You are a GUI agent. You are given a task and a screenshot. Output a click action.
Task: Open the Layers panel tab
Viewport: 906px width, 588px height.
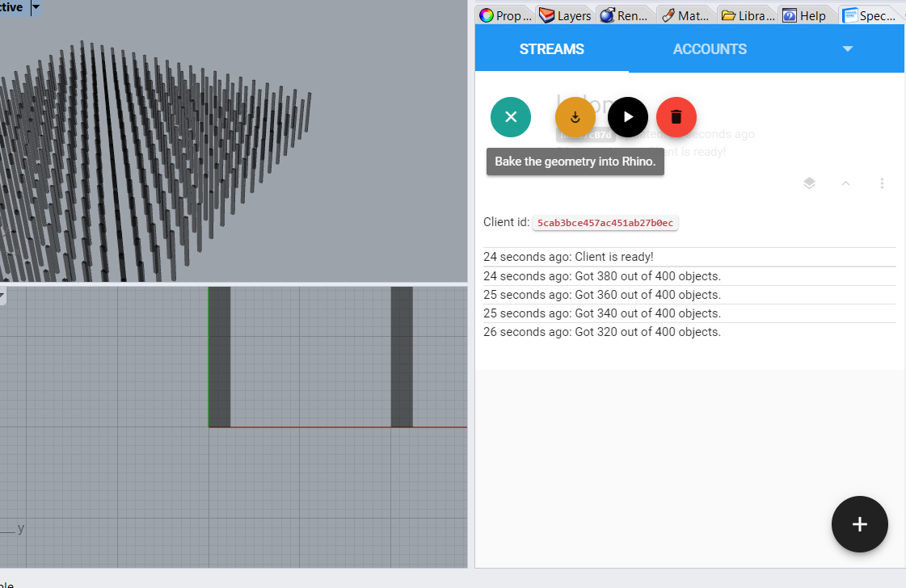(x=566, y=15)
